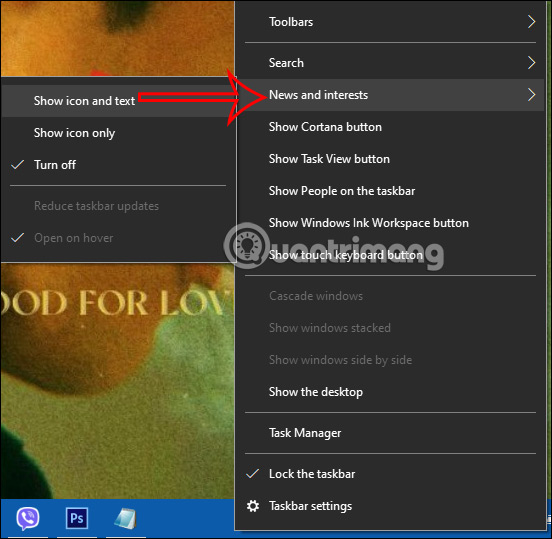Open Taskbar settings text entry
Screen dimensions: 552x539
point(310,506)
